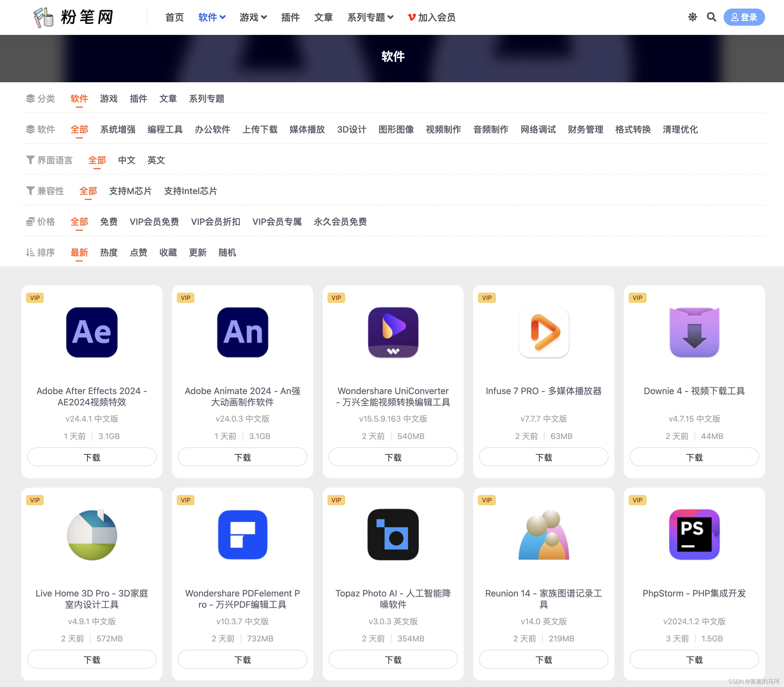Image resolution: width=784 pixels, height=687 pixels.
Task: Open the Infuse 7 PRO title link
Action: point(544,391)
